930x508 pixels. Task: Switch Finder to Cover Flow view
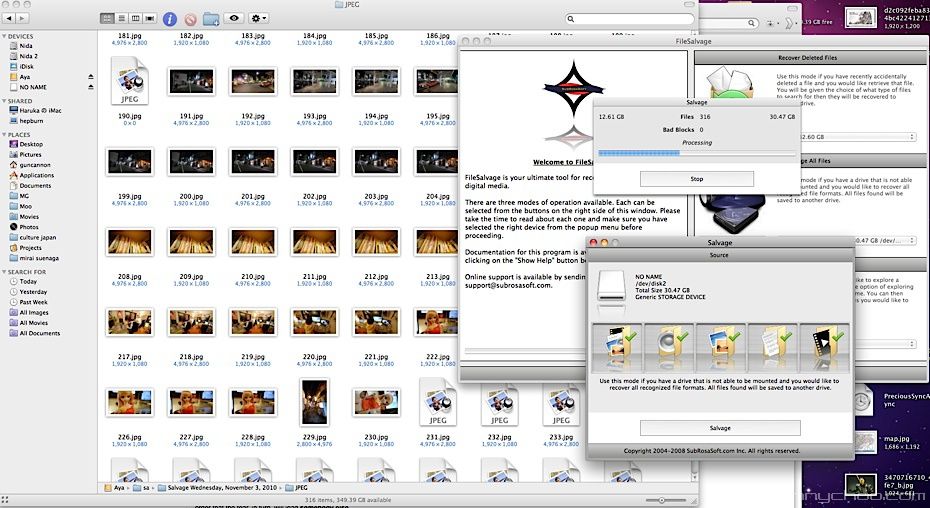pos(150,18)
